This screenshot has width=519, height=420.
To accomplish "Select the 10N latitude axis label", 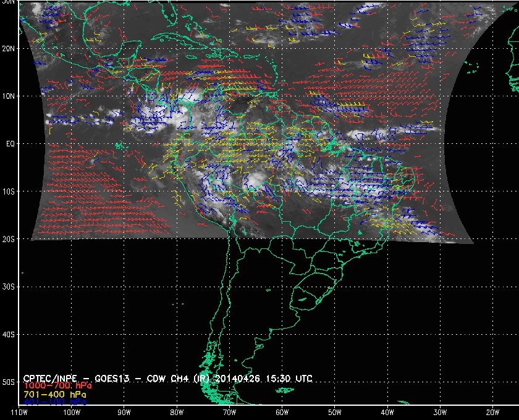I will click(x=8, y=96).
